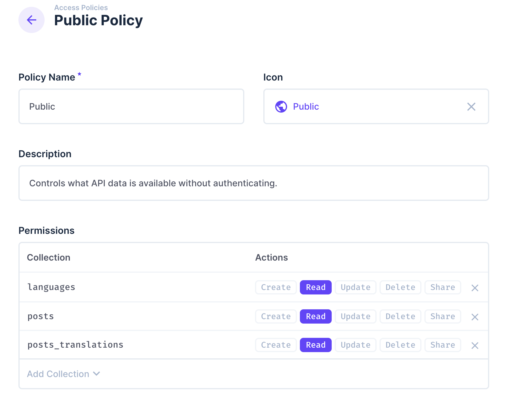This screenshot has height=394, width=532.
Task: Go to Access Policies breadcrumb
Action: (x=81, y=8)
